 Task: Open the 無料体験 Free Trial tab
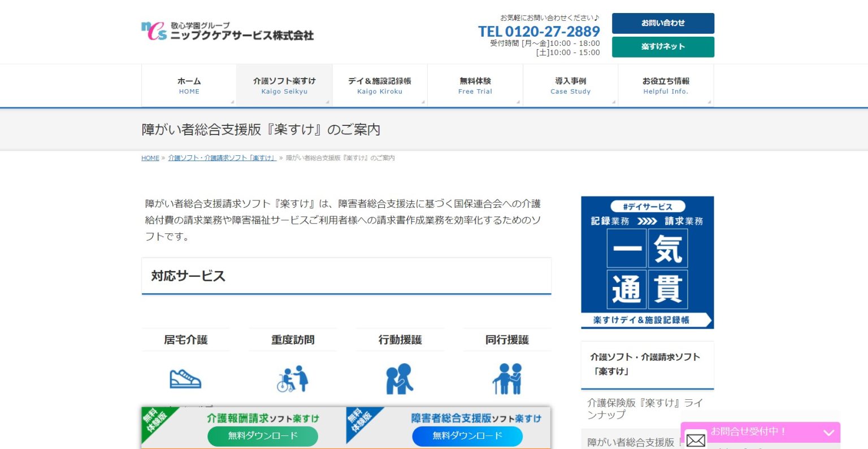coord(475,85)
